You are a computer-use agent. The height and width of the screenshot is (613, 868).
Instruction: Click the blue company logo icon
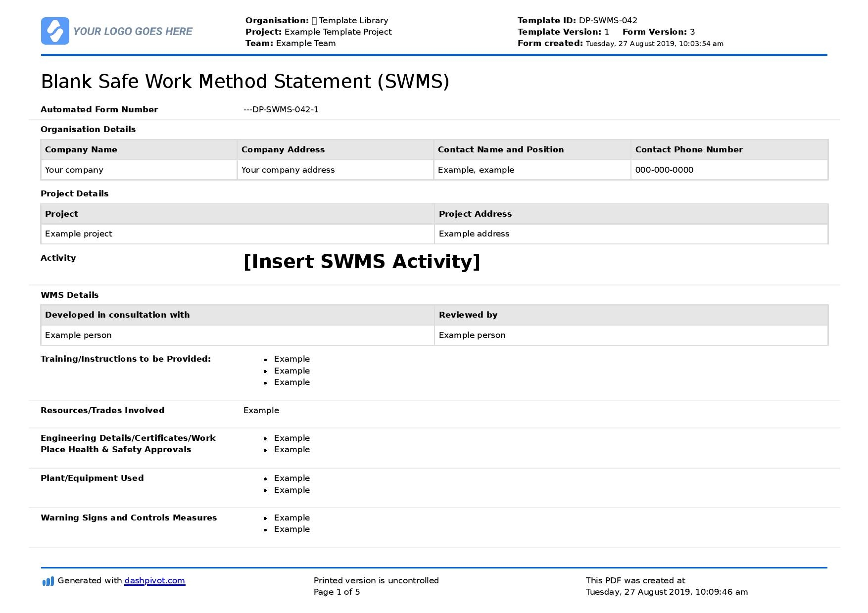coord(55,31)
